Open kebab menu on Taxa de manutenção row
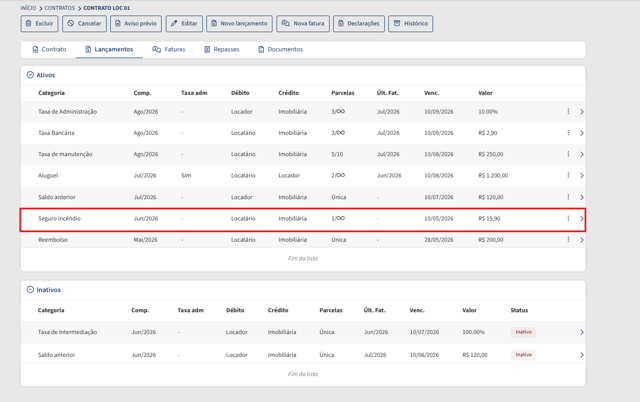The width and height of the screenshot is (640, 402). coord(568,154)
